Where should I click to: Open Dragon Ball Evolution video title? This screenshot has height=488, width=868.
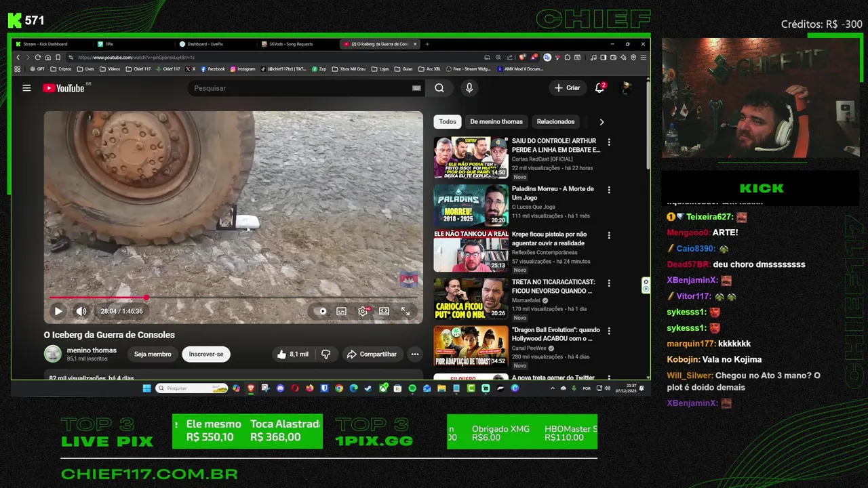pos(556,334)
